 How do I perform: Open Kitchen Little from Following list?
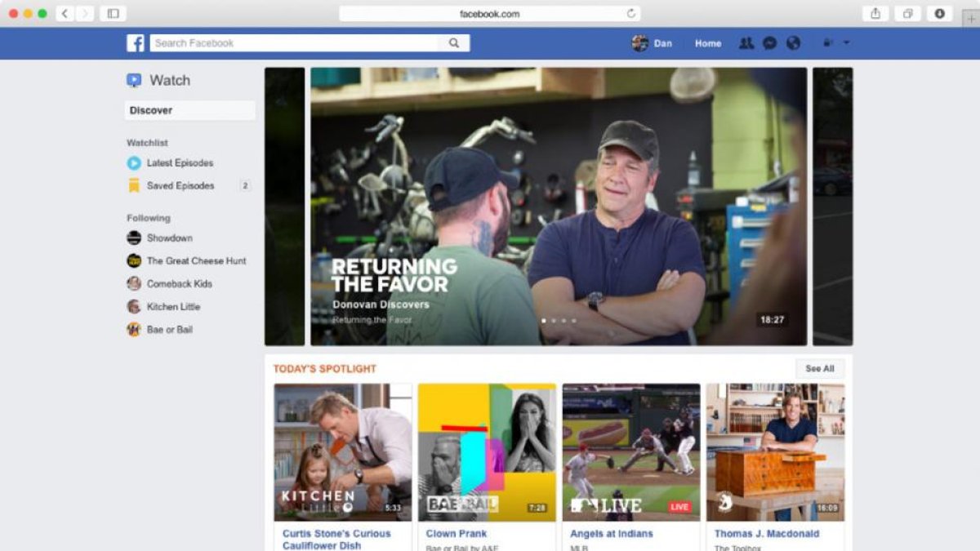click(172, 306)
